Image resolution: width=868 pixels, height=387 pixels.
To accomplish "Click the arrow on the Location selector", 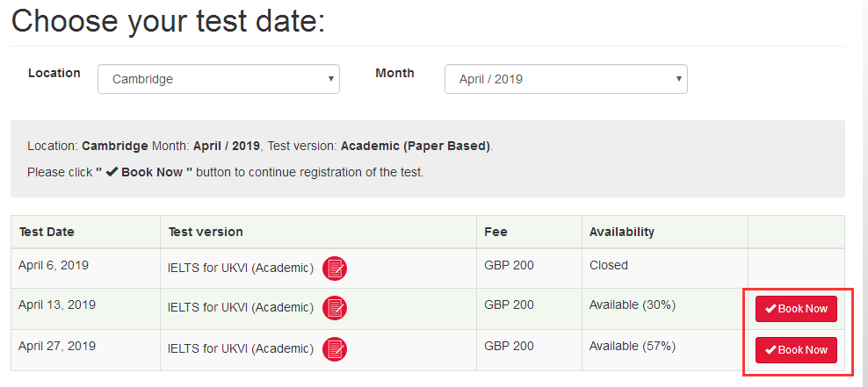I will coord(330,78).
